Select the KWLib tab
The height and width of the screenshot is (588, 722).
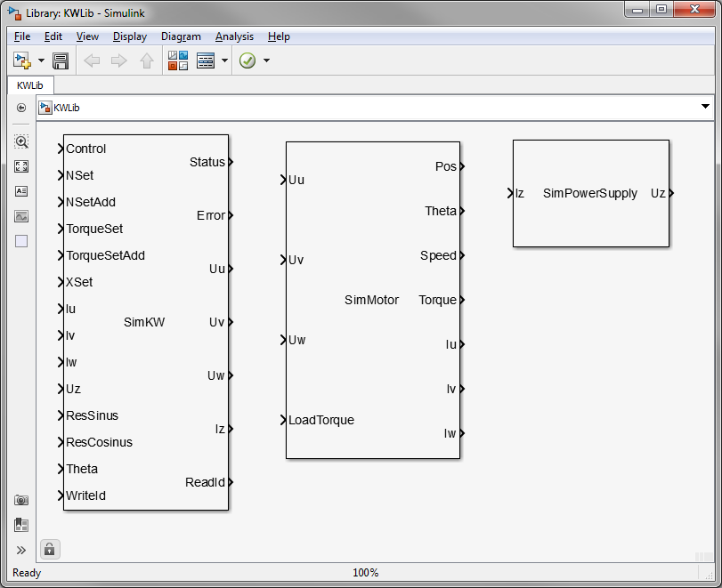[x=30, y=85]
